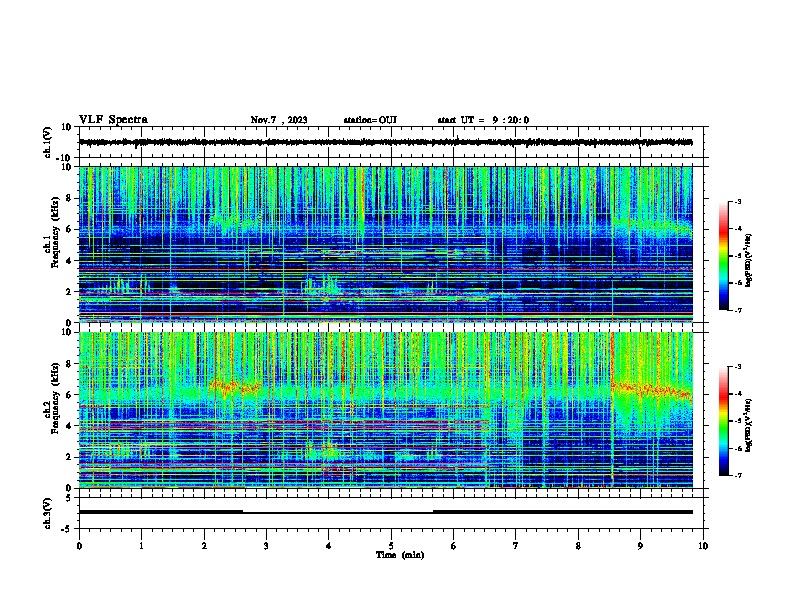Click the time axis tick label "2"
This screenshot has height=612, width=792.
[204, 546]
